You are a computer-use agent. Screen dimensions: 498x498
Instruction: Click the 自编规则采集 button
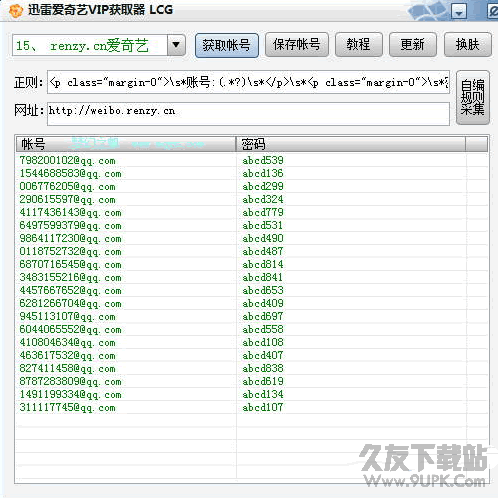(473, 97)
